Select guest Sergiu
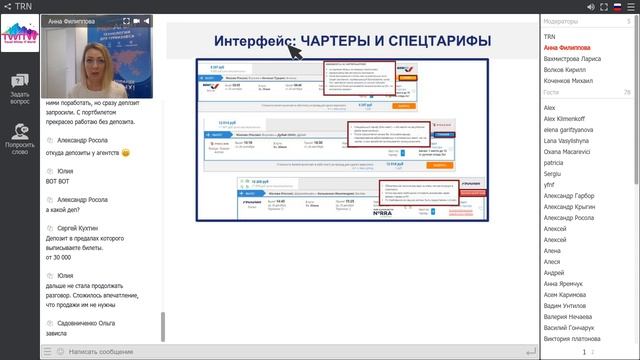The width and height of the screenshot is (640, 360). pos(552,174)
